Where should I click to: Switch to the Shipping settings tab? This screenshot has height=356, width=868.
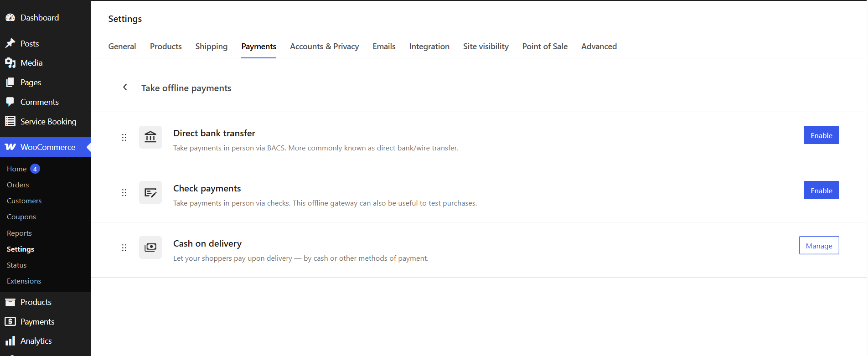(x=211, y=46)
